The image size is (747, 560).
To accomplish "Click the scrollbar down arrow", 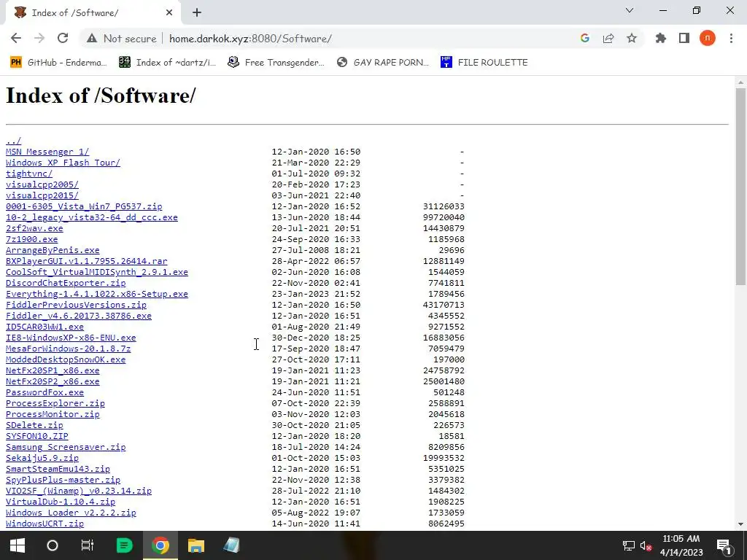I will [740, 524].
